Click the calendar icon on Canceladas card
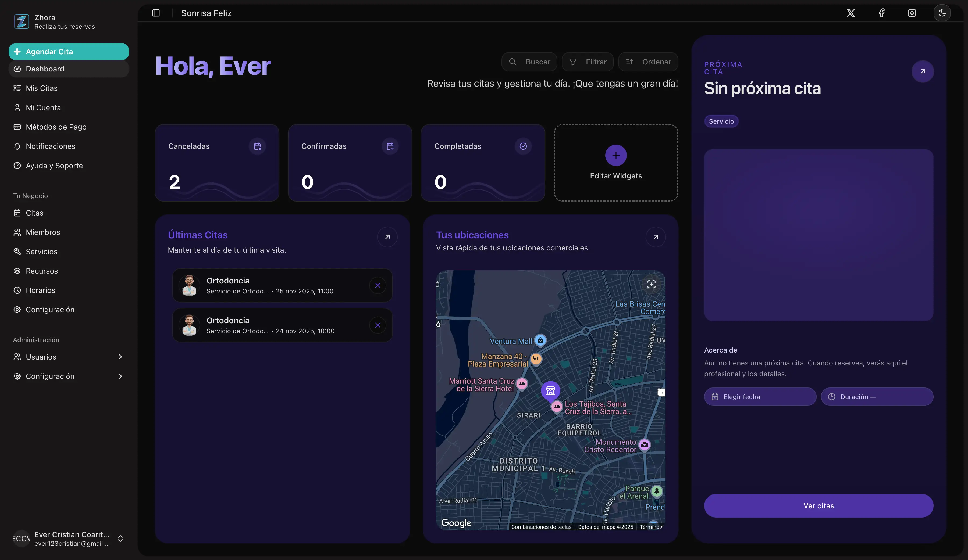Viewport: 968px width, 560px height. pyautogui.click(x=257, y=146)
